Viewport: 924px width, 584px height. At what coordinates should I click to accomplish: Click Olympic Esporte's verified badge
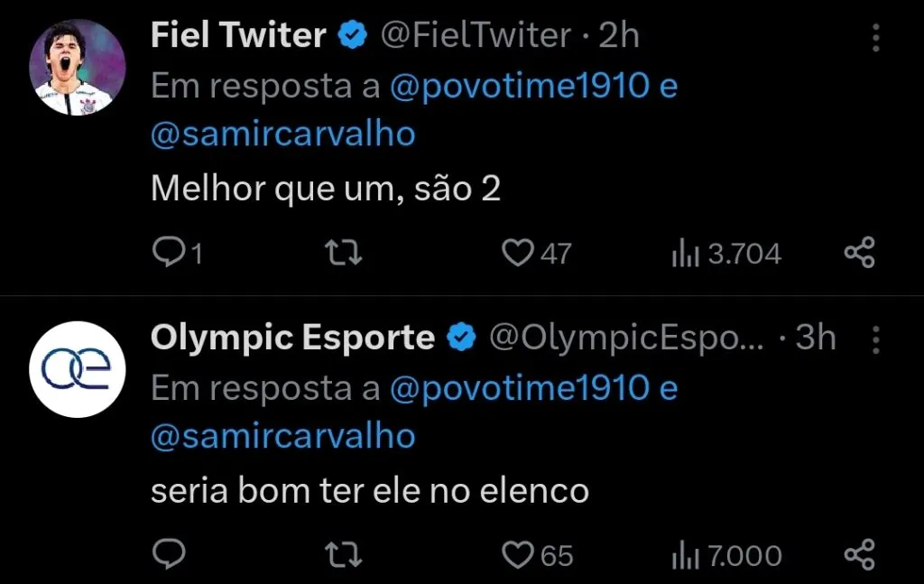(x=462, y=337)
